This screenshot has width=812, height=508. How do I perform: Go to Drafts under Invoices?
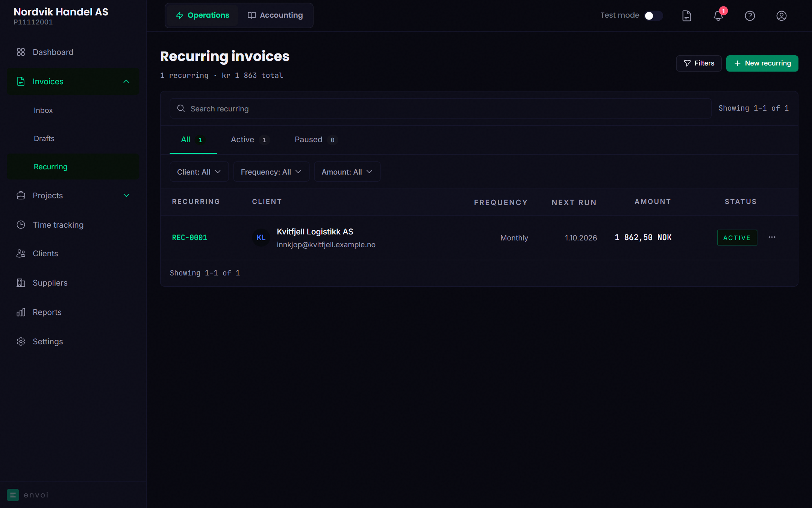(x=44, y=138)
